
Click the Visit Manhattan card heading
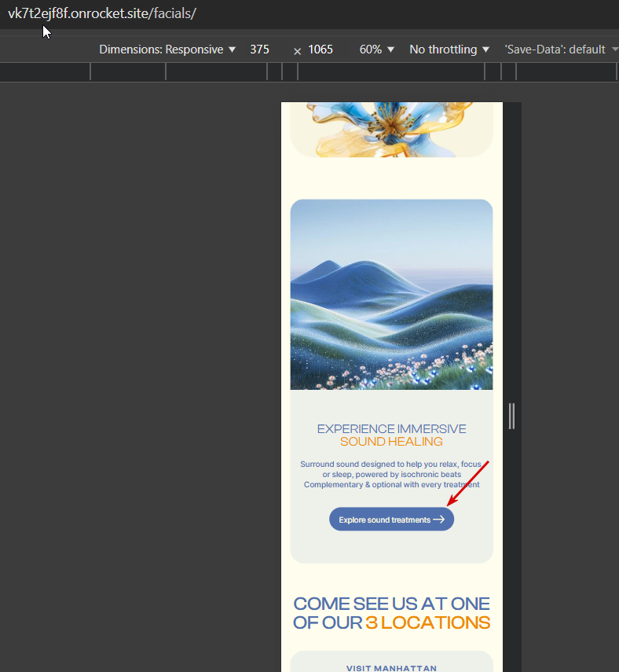391,668
